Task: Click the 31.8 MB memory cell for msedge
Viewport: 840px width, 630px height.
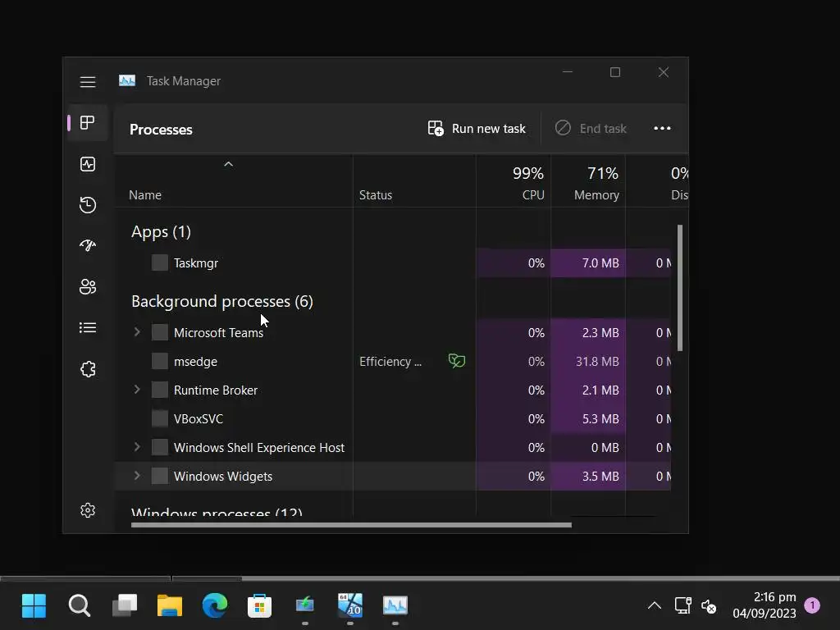Action: pyautogui.click(x=588, y=362)
